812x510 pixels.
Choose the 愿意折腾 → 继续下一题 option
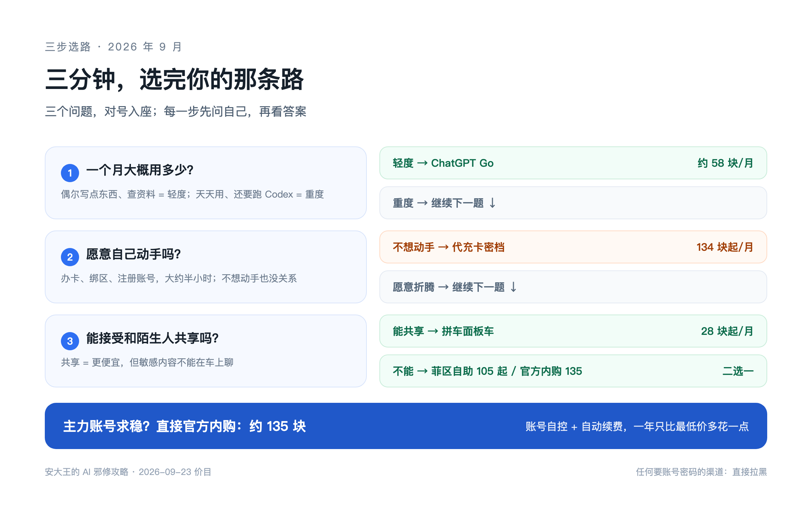click(573, 287)
